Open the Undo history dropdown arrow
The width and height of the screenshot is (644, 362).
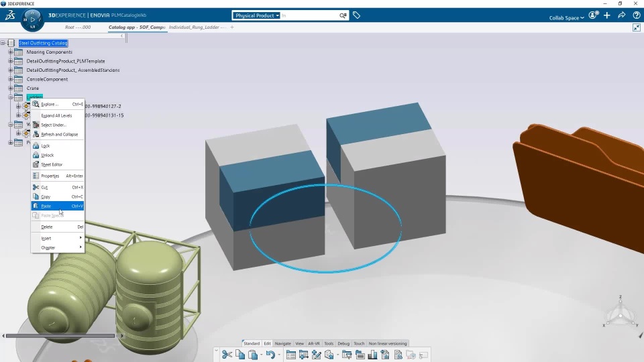(279, 355)
